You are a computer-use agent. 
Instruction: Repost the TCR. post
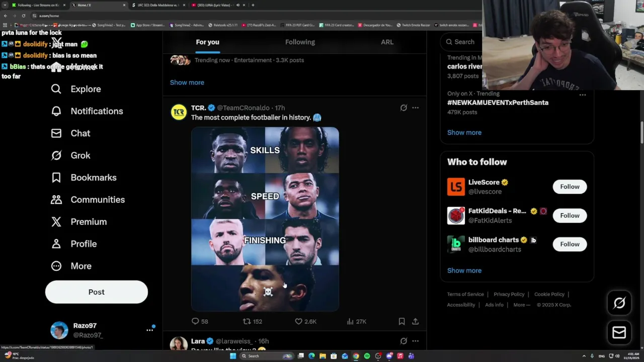[253, 321]
